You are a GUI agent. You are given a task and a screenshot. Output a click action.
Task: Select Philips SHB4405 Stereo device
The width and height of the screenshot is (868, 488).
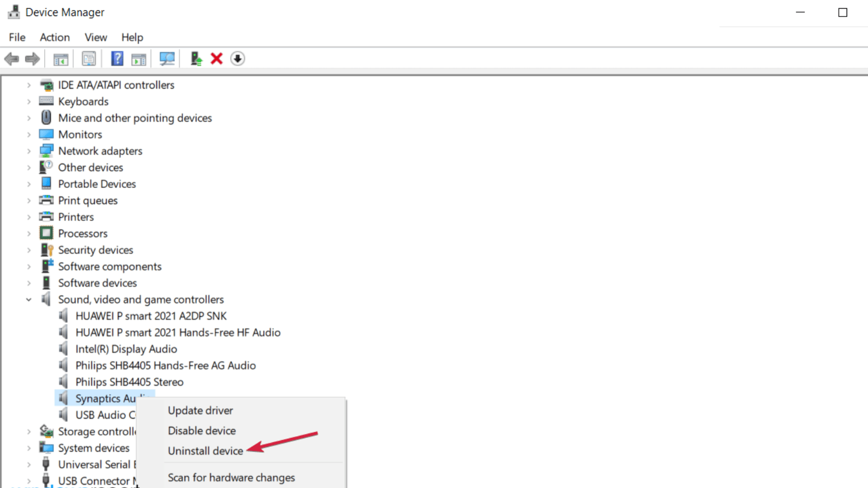pos(129,382)
